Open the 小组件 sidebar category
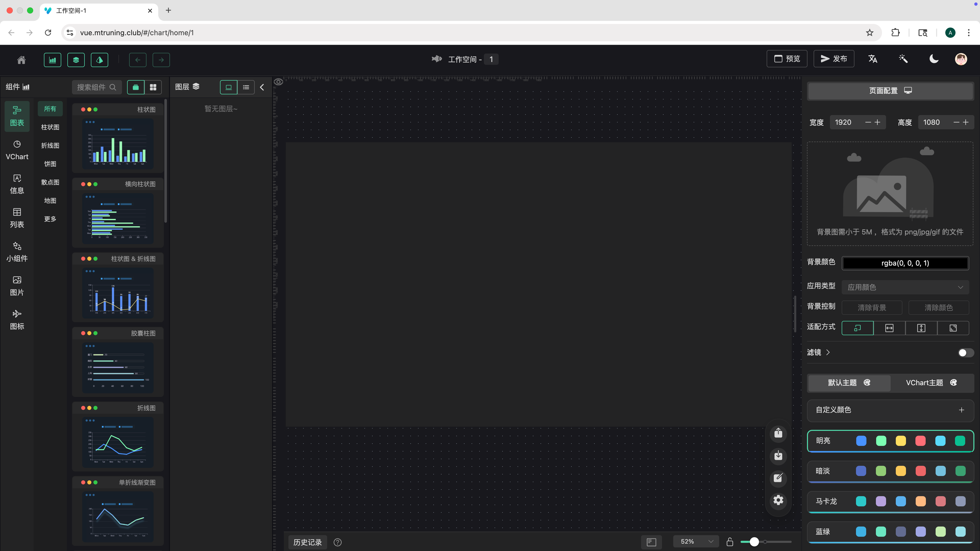Viewport: 980px width, 551px height. coord(17,252)
